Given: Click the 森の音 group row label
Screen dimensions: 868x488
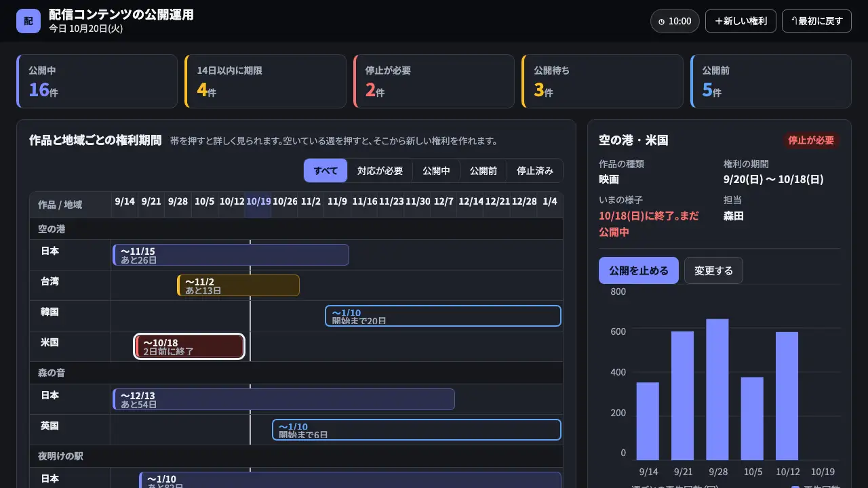Looking at the screenshot, I should click(x=52, y=373).
